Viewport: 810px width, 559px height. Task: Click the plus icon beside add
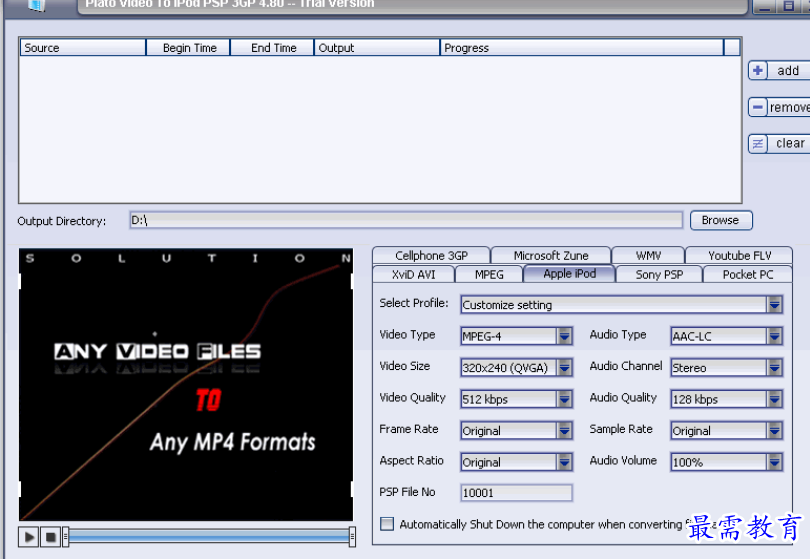click(758, 70)
